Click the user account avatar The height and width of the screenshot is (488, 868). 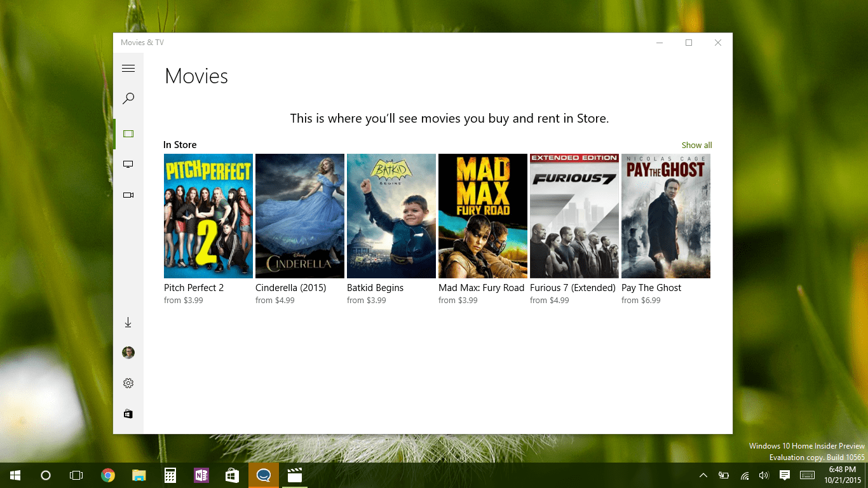(x=128, y=353)
